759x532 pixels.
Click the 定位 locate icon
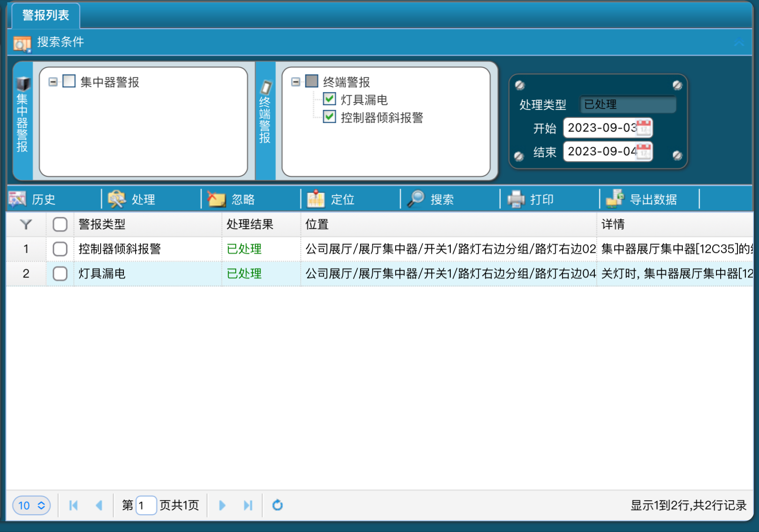[316, 199]
